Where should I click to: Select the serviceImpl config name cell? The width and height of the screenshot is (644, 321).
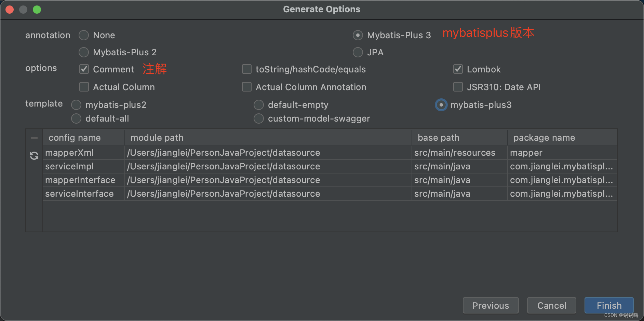(84, 166)
